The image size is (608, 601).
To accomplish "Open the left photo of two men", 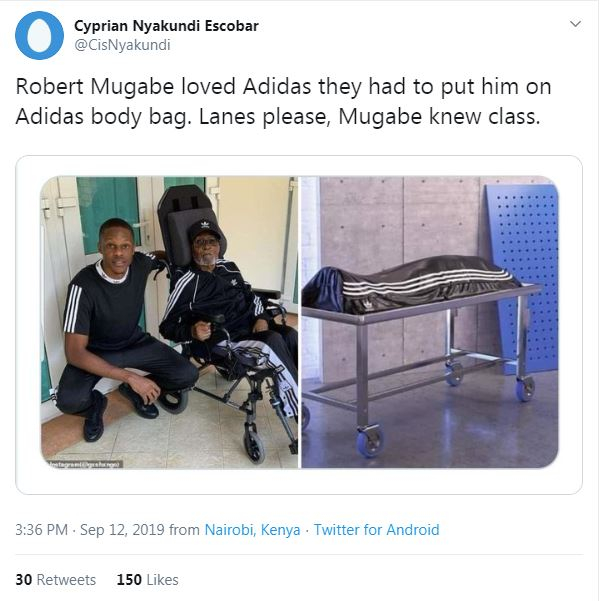I will point(169,323).
